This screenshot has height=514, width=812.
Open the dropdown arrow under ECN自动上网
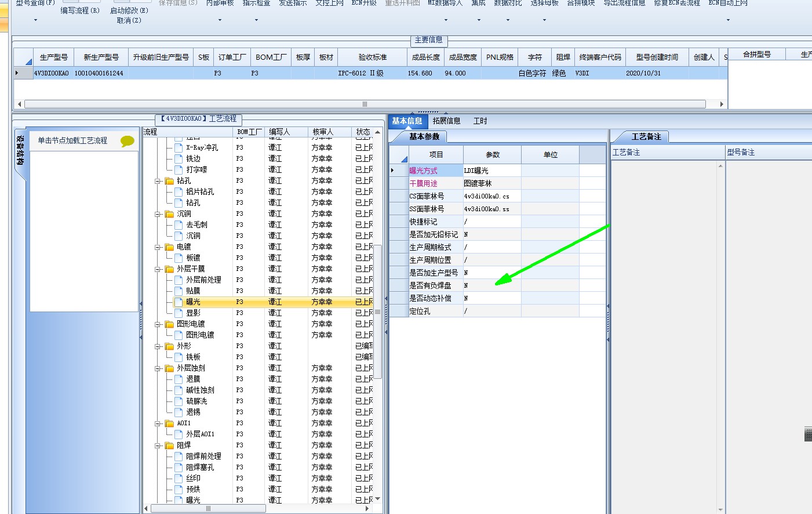[x=728, y=20]
